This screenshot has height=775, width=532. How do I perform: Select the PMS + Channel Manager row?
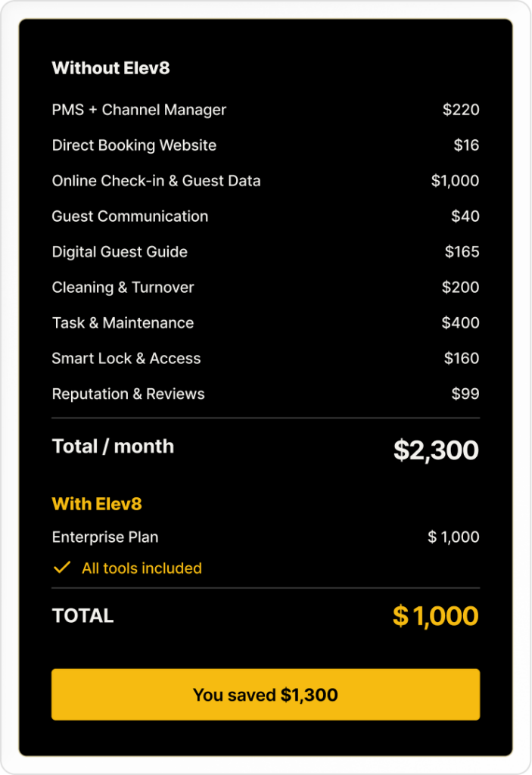tap(139, 110)
